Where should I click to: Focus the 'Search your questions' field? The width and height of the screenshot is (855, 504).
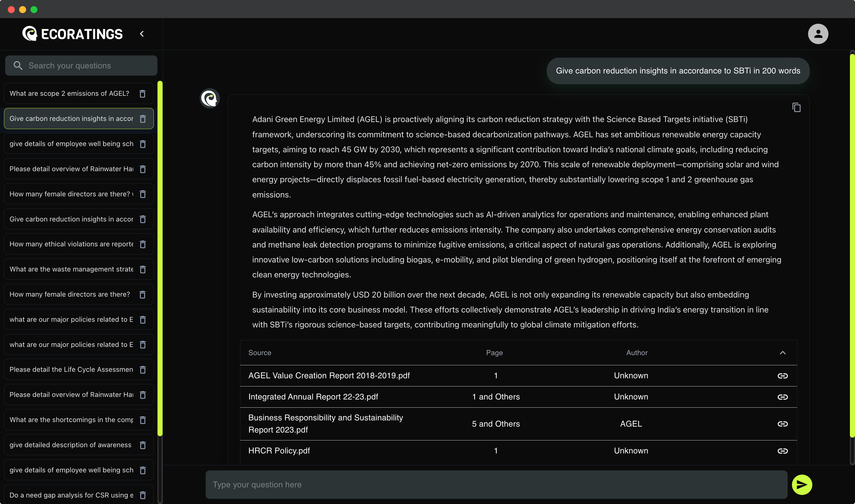(x=88, y=66)
